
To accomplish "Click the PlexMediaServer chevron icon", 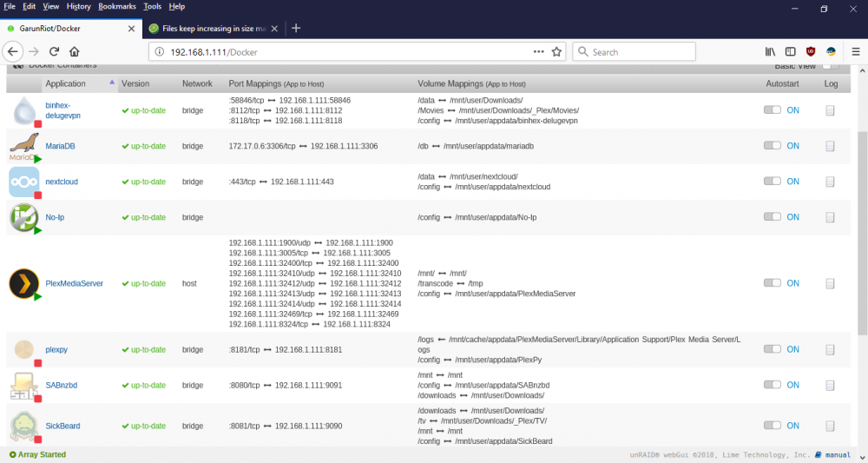I will tap(24, 283).
